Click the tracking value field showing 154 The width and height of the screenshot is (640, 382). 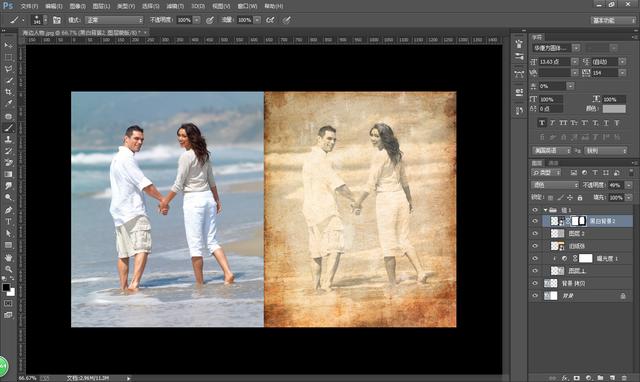point(605,73)
